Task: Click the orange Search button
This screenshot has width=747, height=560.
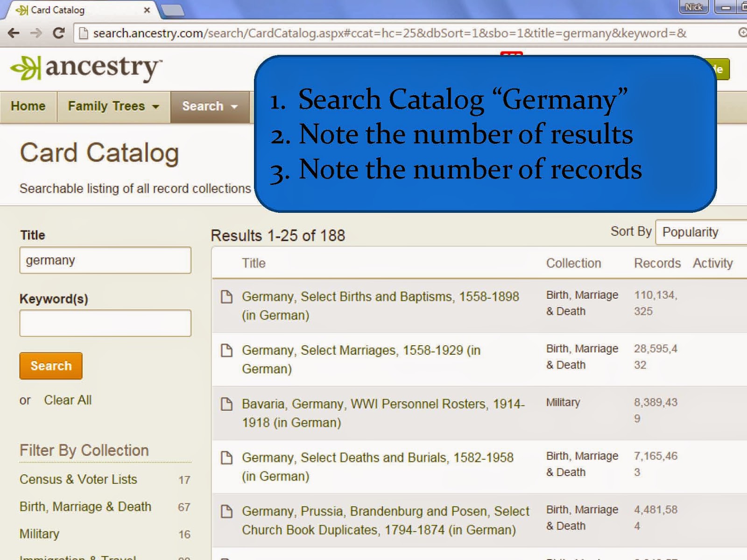Action: [51, 366]
